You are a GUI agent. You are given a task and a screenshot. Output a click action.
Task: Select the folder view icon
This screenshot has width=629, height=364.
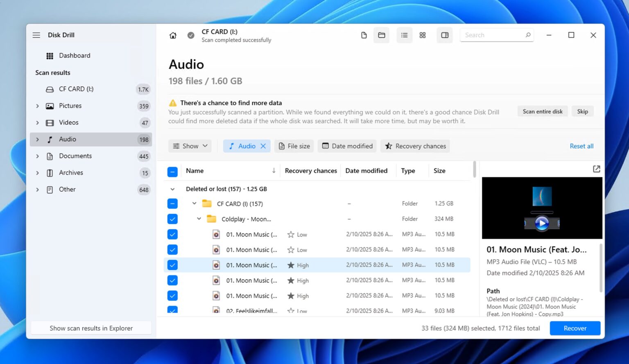point(381,35)
